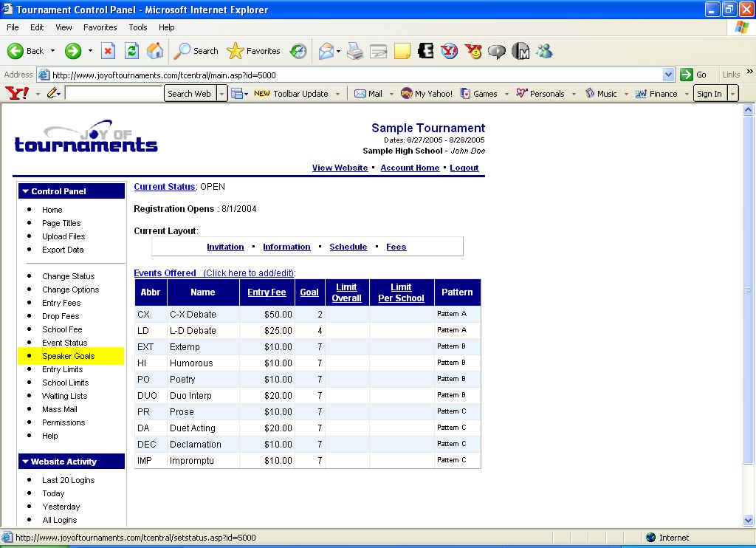This screenshot has width=756, height=548.
Task: Open the Favorites menu in the menu bar
Action: pos(100,27)
